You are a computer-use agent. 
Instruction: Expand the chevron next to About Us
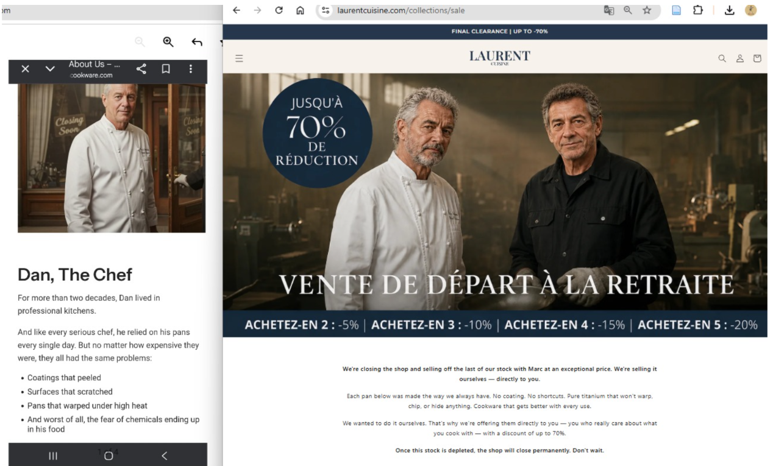point(50,69)
